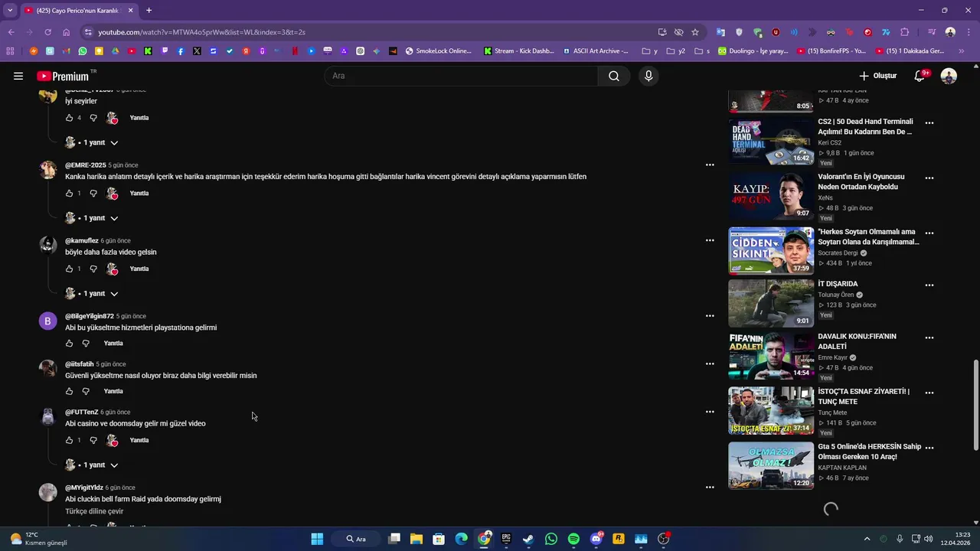The width and height of the screenshot is (980, 551).
Task: Bookmark page with star icon
Action: point(695,32)
